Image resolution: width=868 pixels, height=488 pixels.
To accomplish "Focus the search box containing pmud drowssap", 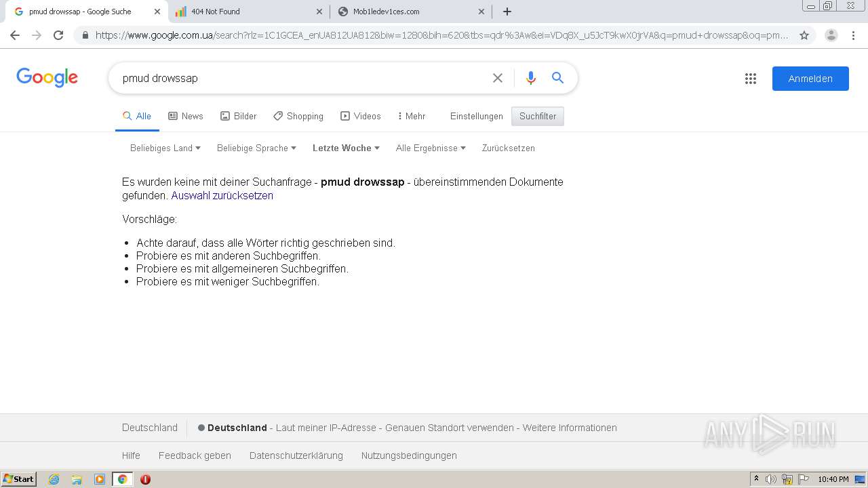I will 302,78.
